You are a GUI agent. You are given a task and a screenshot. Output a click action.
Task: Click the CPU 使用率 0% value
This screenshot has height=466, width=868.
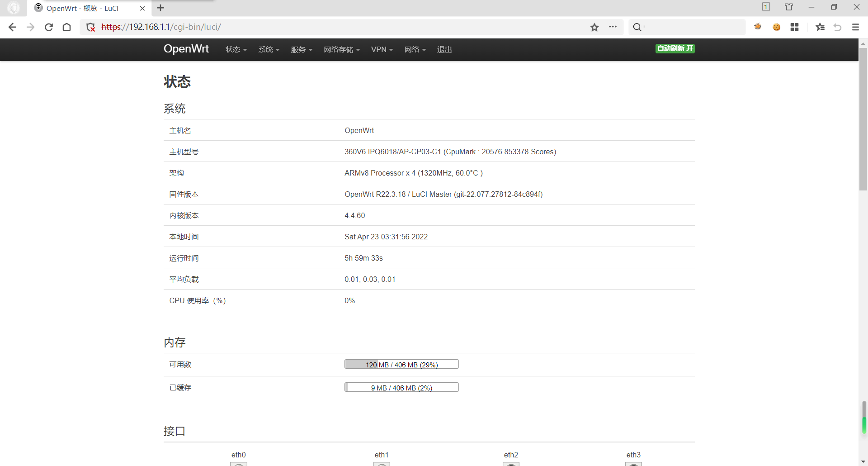[350, 300]
